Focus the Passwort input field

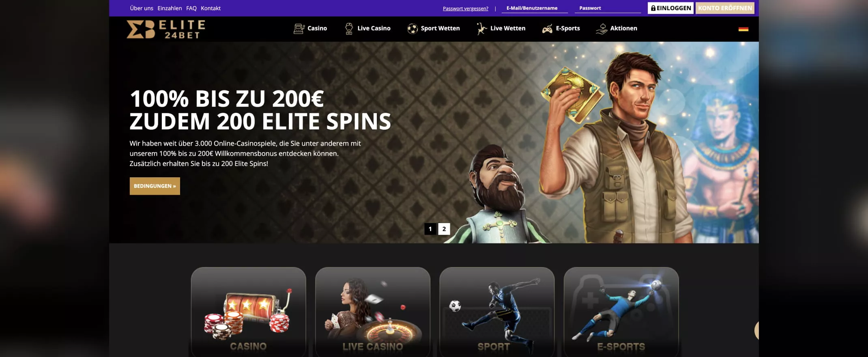[608, 8]
